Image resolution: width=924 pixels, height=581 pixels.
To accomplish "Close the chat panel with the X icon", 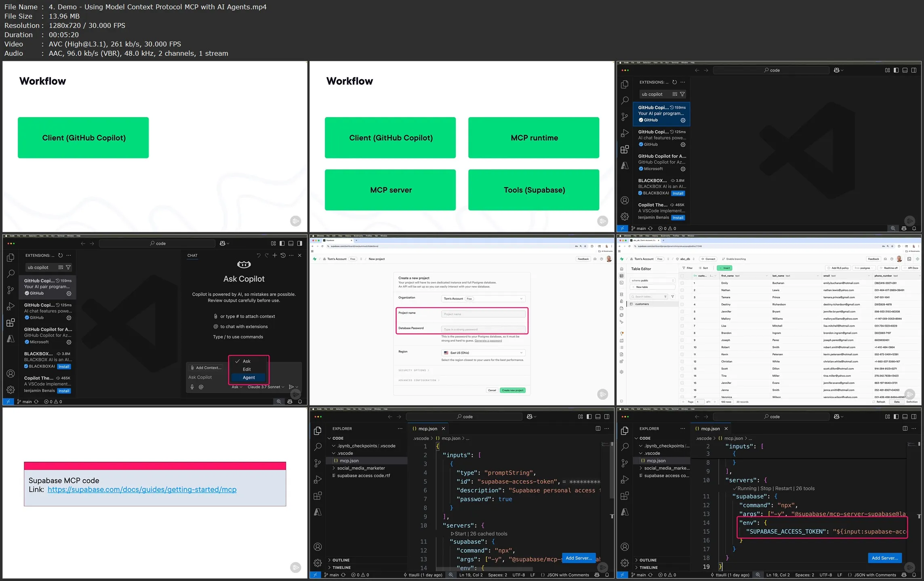I will coord(300,255).
